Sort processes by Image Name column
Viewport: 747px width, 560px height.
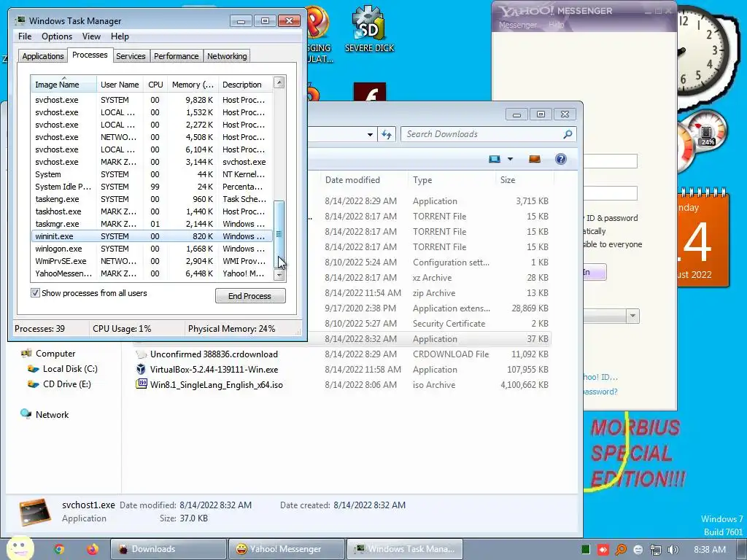click(x=63, y=85)
